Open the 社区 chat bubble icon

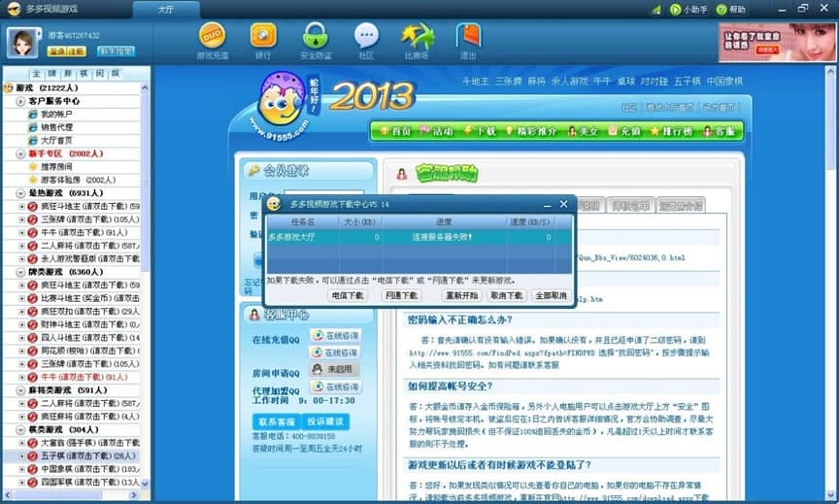tap(366, 36)
